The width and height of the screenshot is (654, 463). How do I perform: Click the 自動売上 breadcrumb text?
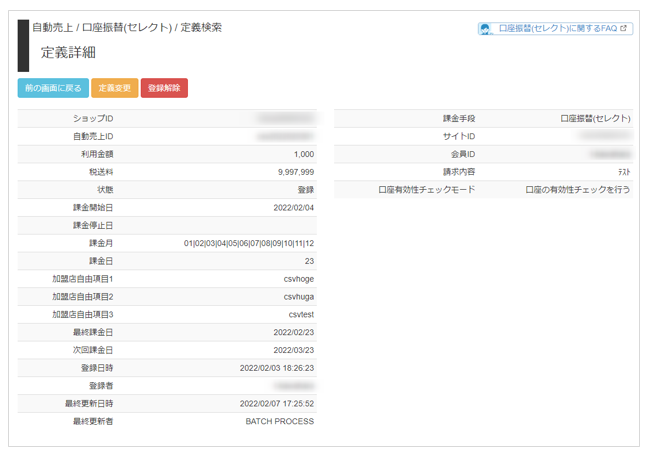[x=53, y=28]
